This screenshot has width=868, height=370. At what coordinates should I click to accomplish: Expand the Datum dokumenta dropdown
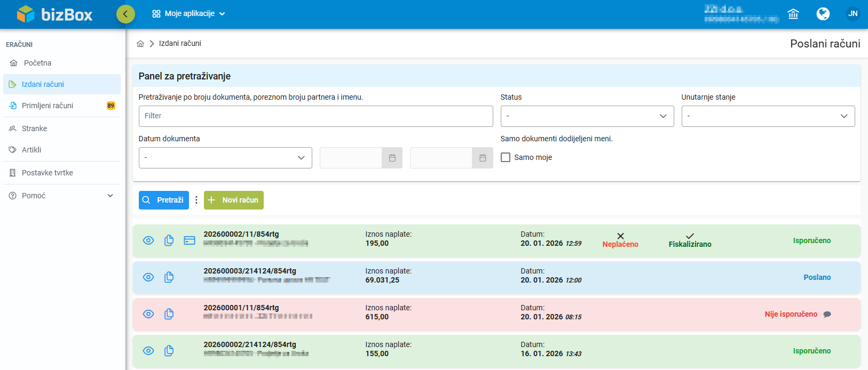225,158
